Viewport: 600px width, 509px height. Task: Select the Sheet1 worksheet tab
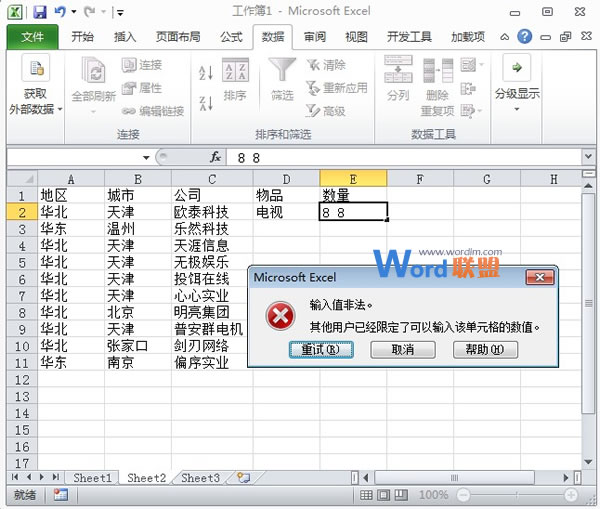tap(92, 478)
